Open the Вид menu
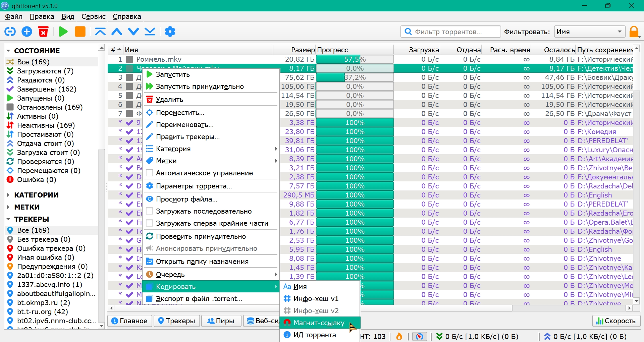The height and width of the screenshot is (342, 644). point(68,16)
